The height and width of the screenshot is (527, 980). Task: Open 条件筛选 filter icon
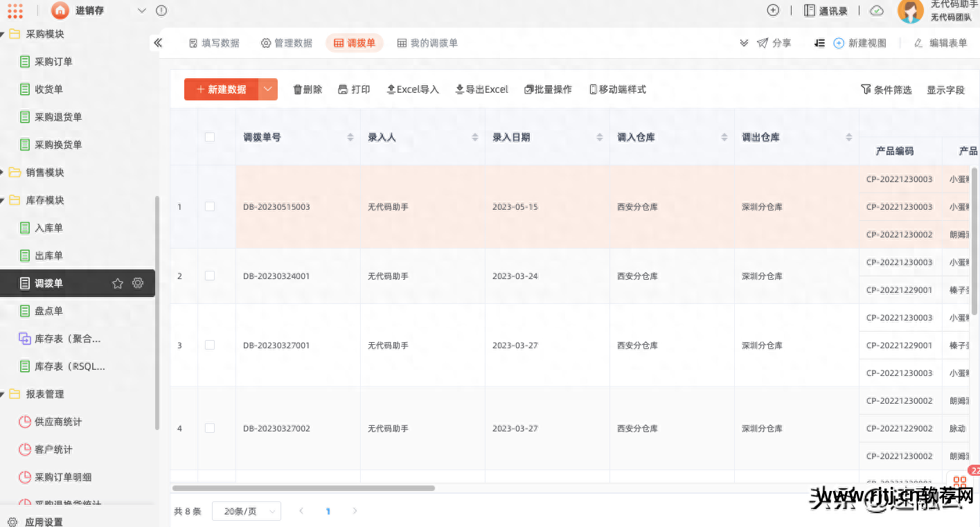866,89
